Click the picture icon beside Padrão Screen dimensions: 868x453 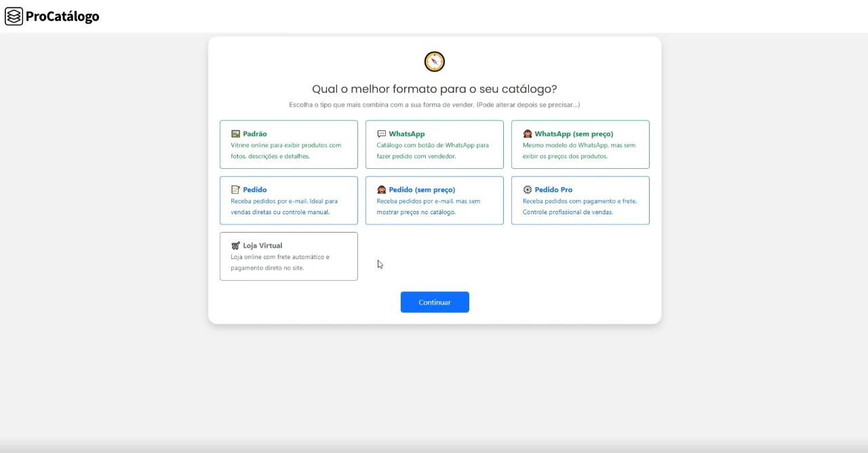click(235, 134)
